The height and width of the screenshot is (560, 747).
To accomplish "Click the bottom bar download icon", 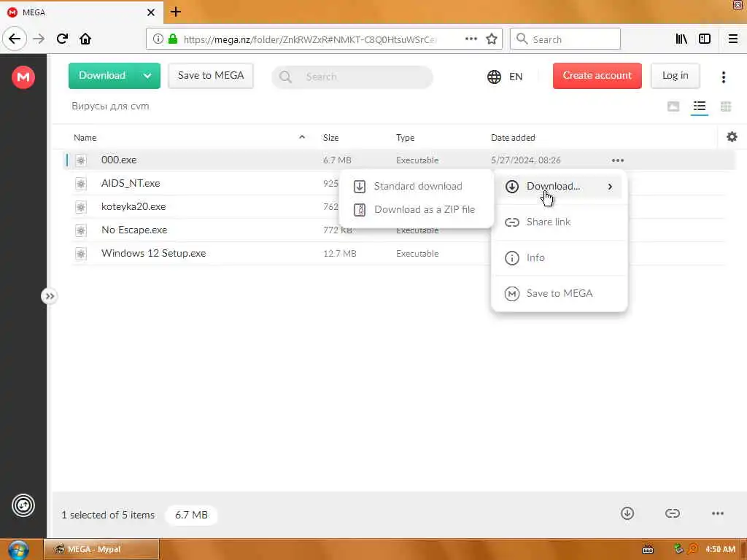I will 627,513.
